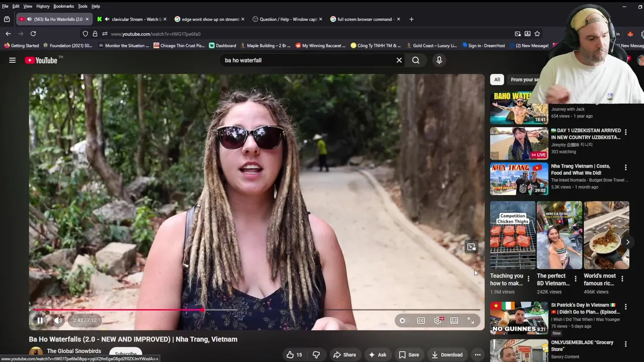Open the View menu
644x362 pixels.
coord(28,6)
